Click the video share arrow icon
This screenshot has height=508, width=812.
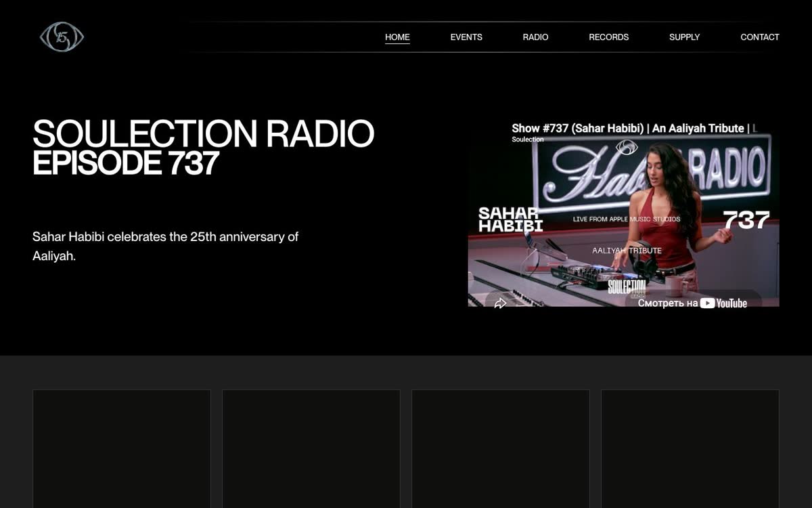pyautogui.click(x=500, y=303)
